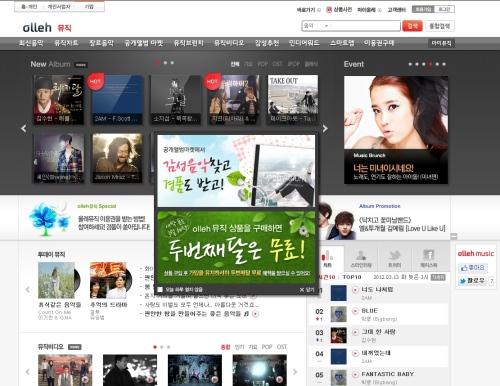The height and width of the screenshot is (386, 500).
Task: Click the 마이뮤직 button in the nav bar
Action: pos(441,43)
